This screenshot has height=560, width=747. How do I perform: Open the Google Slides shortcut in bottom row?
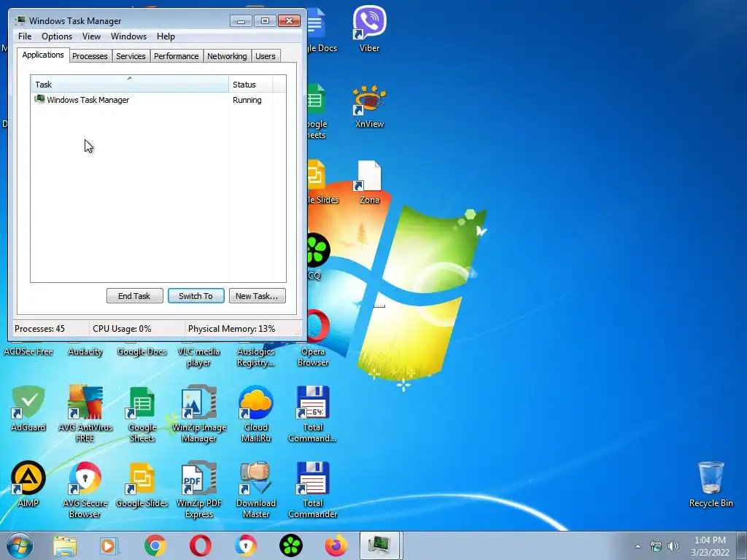click(142, 484)
